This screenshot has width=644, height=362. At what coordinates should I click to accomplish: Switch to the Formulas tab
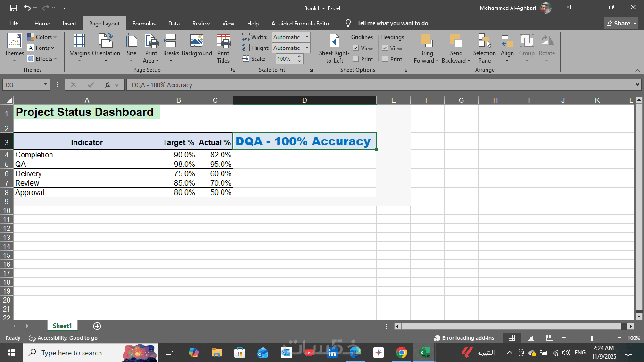144,23
